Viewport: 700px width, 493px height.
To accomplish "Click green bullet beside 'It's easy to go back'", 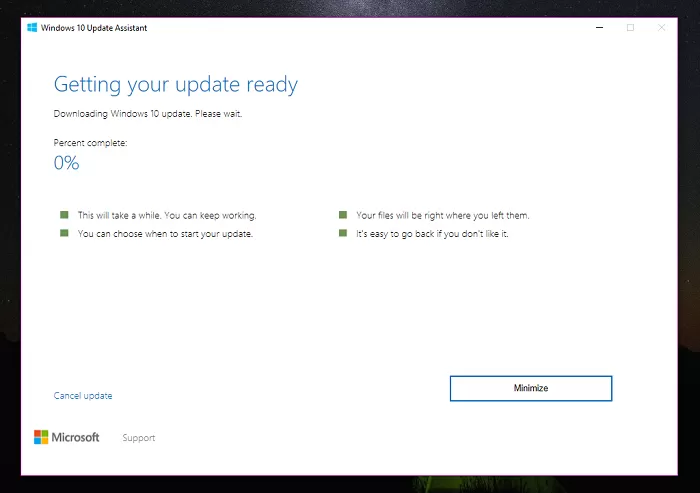I will tap(343, 233).
